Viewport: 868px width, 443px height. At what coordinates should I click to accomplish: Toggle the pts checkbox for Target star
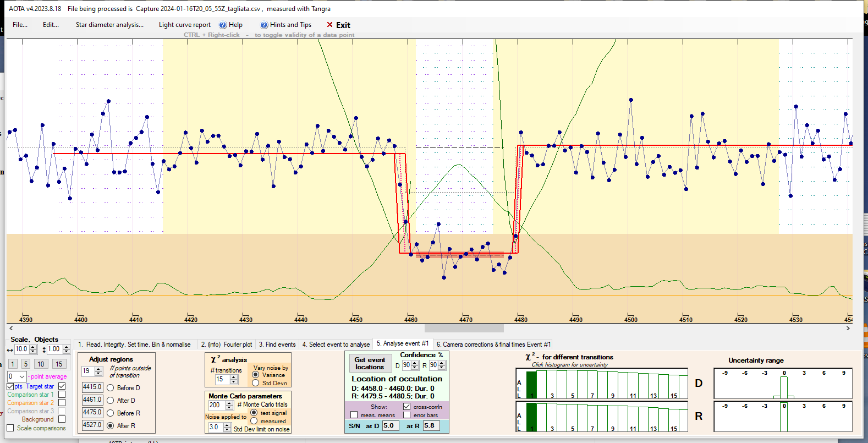pyautogui.click(x=10, y=386)
